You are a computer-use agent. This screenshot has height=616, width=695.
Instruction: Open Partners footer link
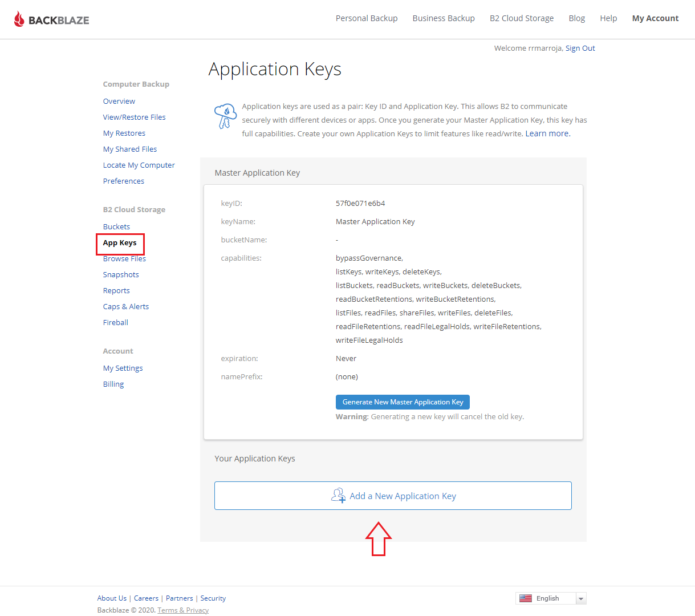coord(180,598)
